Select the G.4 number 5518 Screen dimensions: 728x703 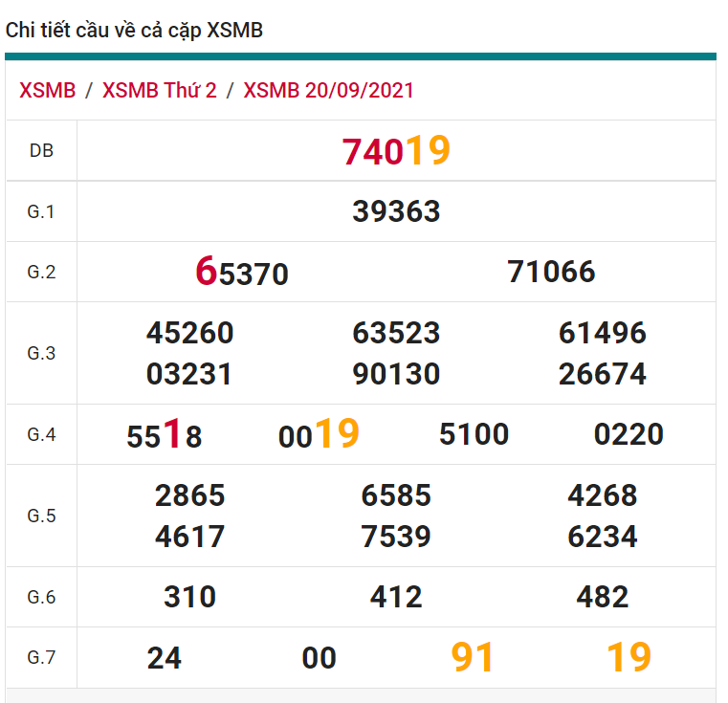[x=165, y=436]
